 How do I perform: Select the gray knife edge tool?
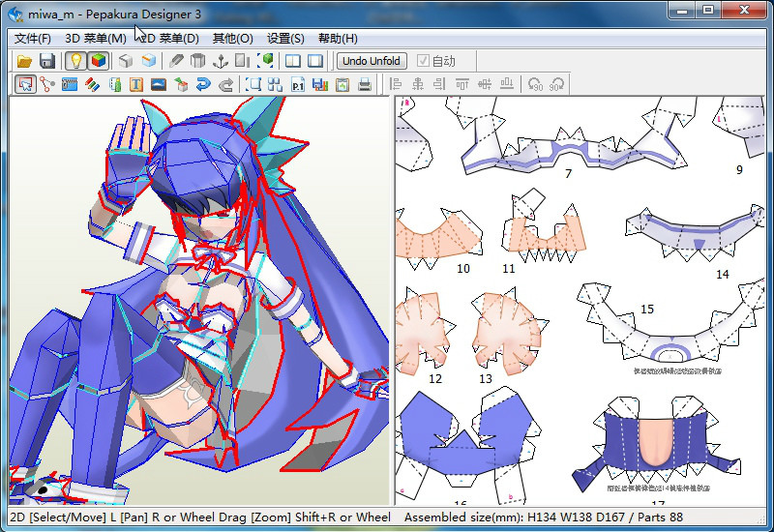176,61
